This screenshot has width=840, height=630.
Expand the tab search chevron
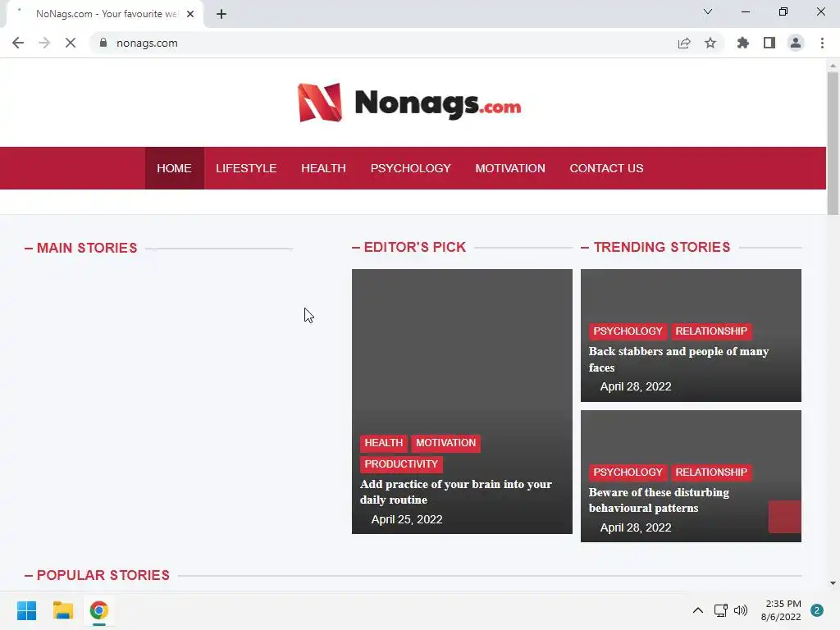[x=708, y=11]
